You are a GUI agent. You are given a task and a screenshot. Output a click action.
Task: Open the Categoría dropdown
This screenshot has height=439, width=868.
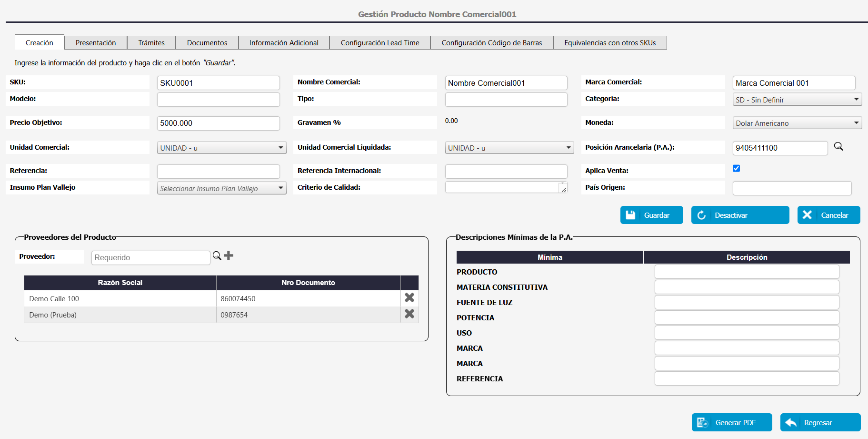coord(797,100)
